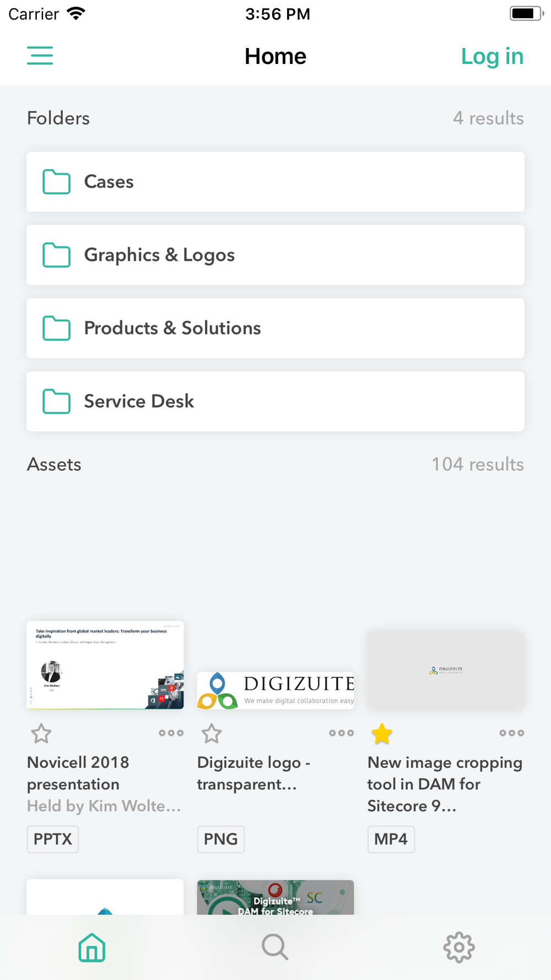Open the Settings gear tab

pyautogui.click(x=459, y=947)
